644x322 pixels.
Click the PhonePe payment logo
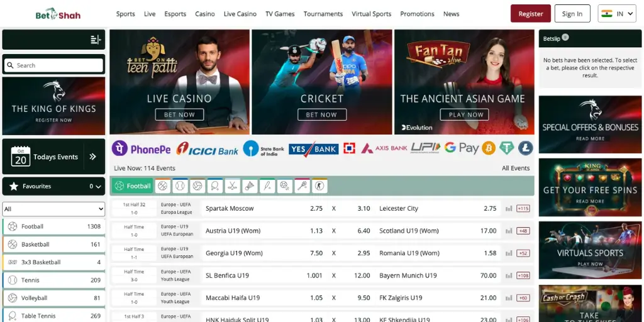click(142, 148)
